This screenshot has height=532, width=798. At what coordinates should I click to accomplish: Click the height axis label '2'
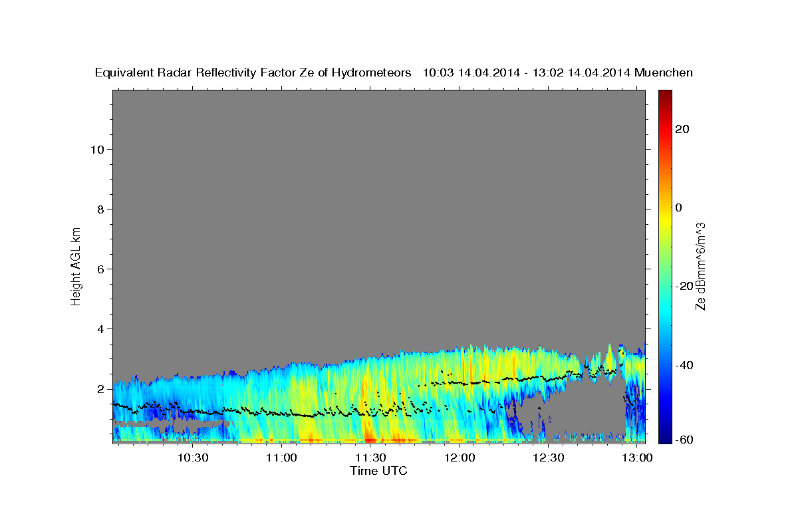coord(102,389)
